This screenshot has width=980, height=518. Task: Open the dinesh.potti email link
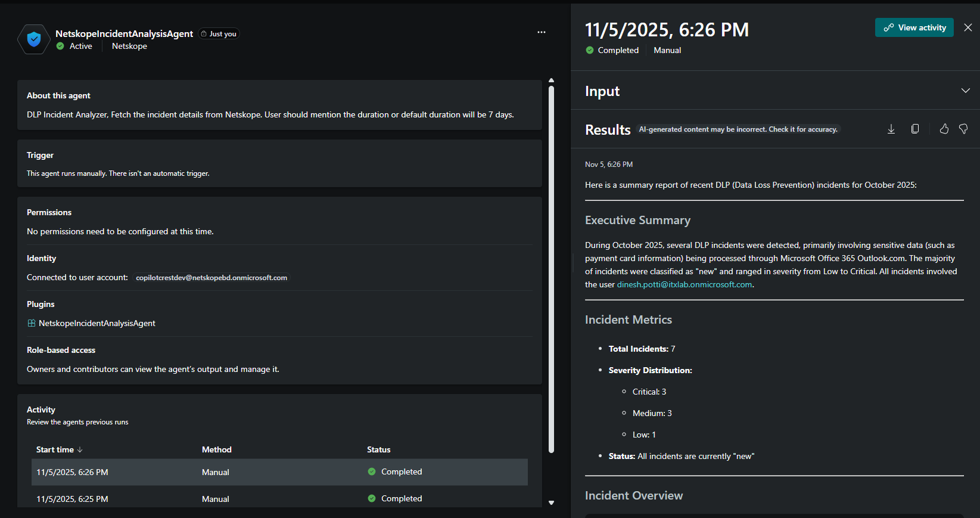pyautogui.click(x=685, y=285)
